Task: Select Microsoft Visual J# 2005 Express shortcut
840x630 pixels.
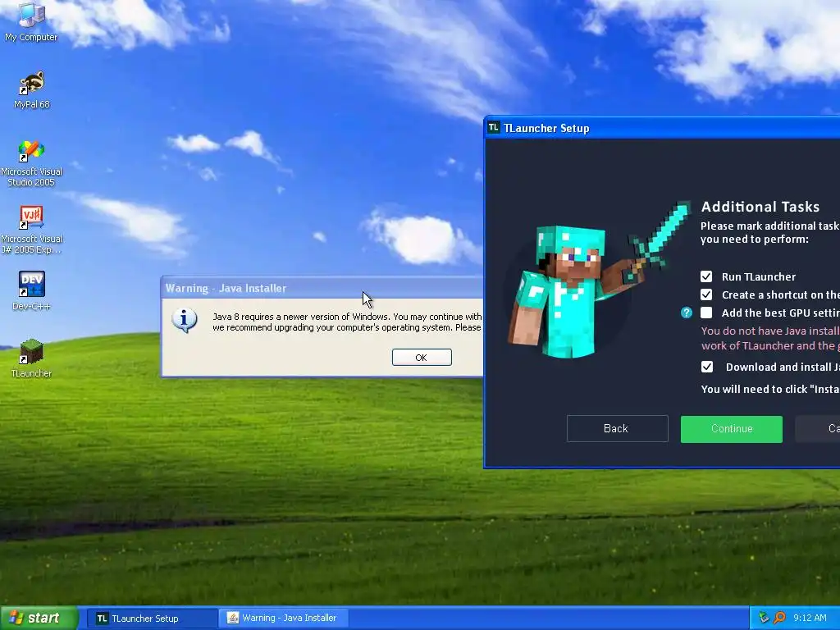Action: 32,230
